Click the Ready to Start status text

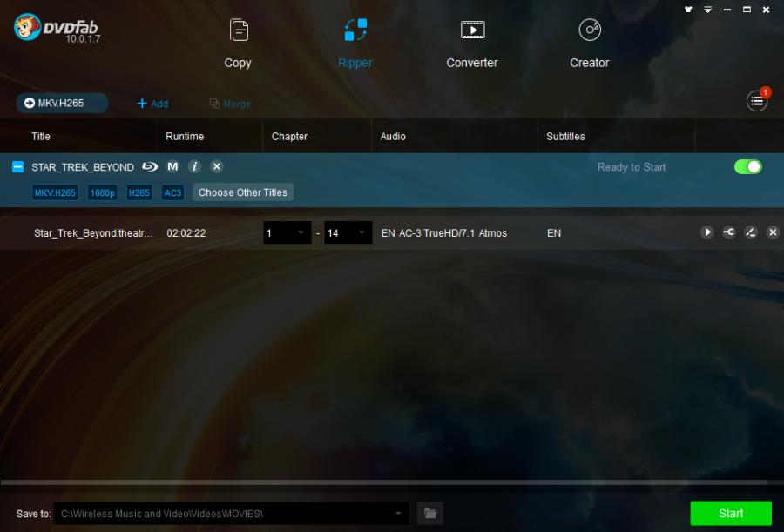tap(632, 167)
